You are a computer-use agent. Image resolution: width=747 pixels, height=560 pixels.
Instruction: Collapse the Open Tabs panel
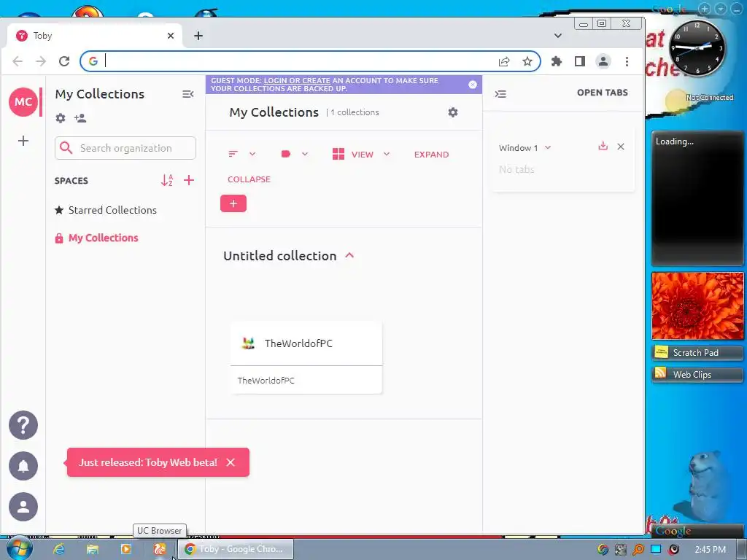[x=500, y=94]
